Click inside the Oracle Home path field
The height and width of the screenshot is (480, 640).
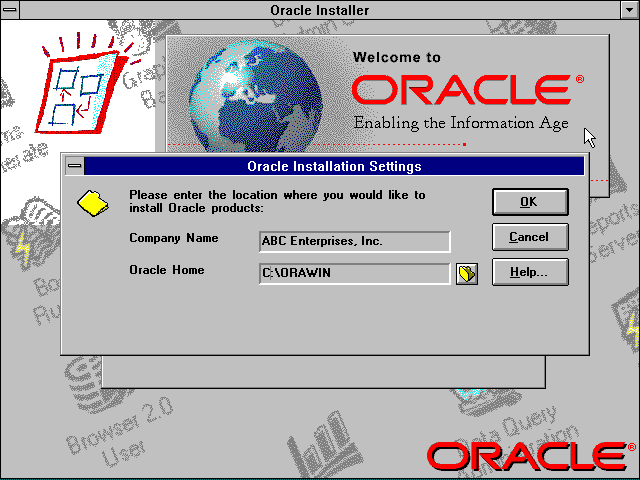click(354, 274)
